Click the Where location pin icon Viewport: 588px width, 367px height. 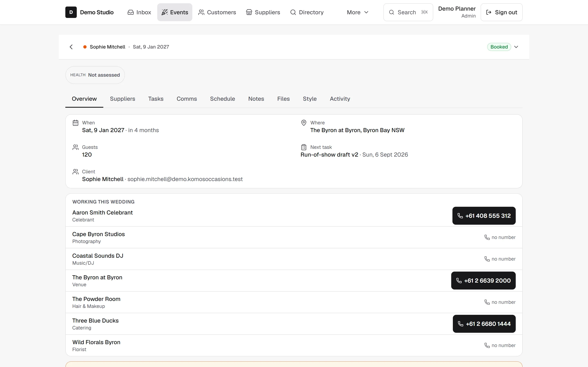(304, 123)
